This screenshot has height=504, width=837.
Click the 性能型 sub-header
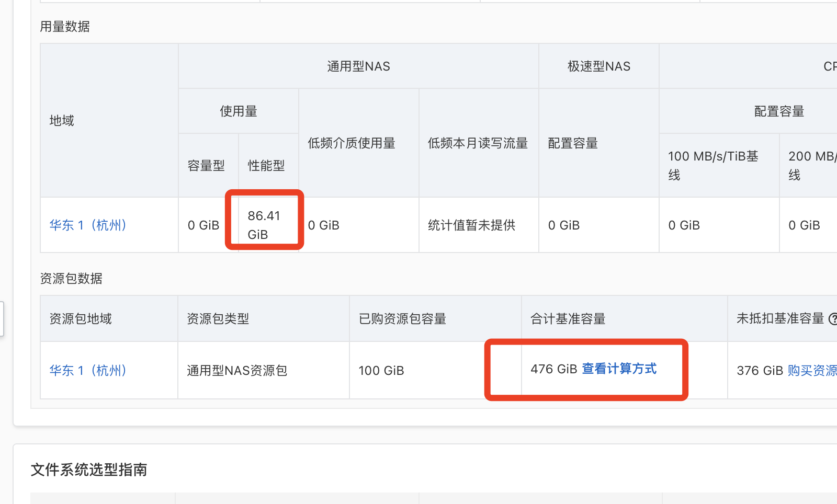click(266, 166)
